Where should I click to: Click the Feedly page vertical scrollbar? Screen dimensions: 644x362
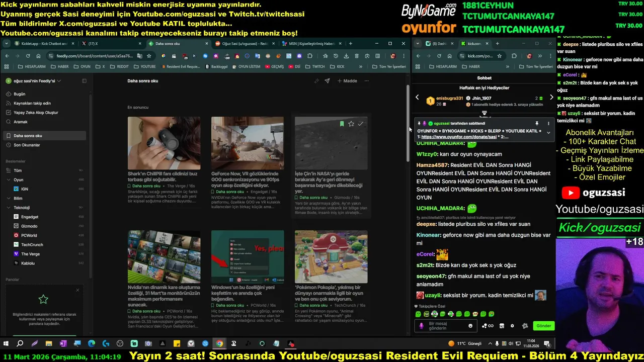point(408,123)
